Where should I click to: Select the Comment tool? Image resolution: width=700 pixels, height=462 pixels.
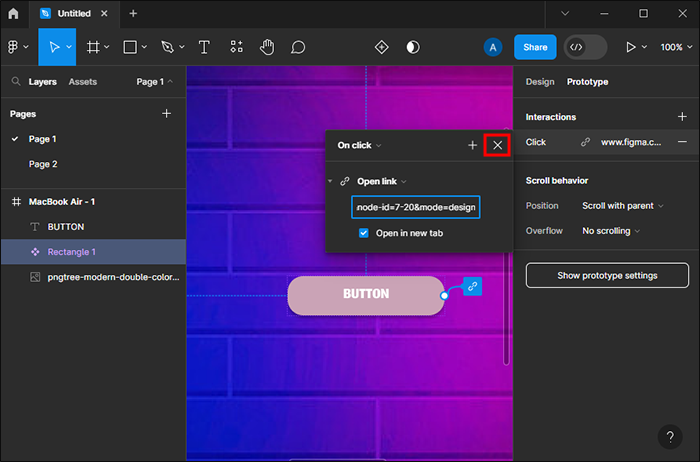[x=298, y=47]
